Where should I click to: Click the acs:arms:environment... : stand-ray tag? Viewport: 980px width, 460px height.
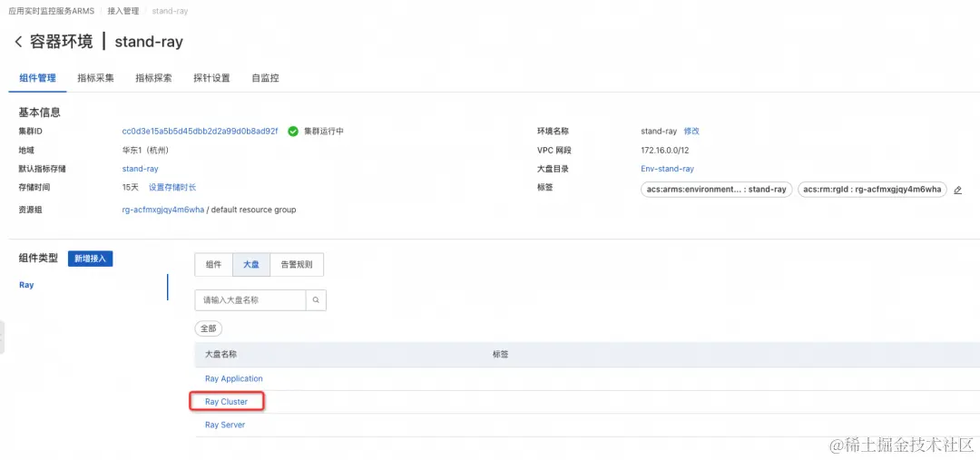(717, 190)
